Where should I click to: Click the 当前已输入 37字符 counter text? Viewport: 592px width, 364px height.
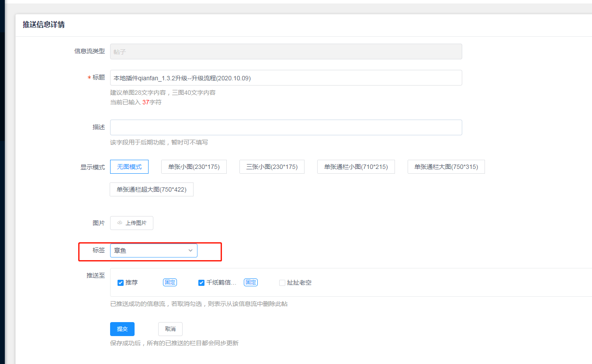click(136, 102)
